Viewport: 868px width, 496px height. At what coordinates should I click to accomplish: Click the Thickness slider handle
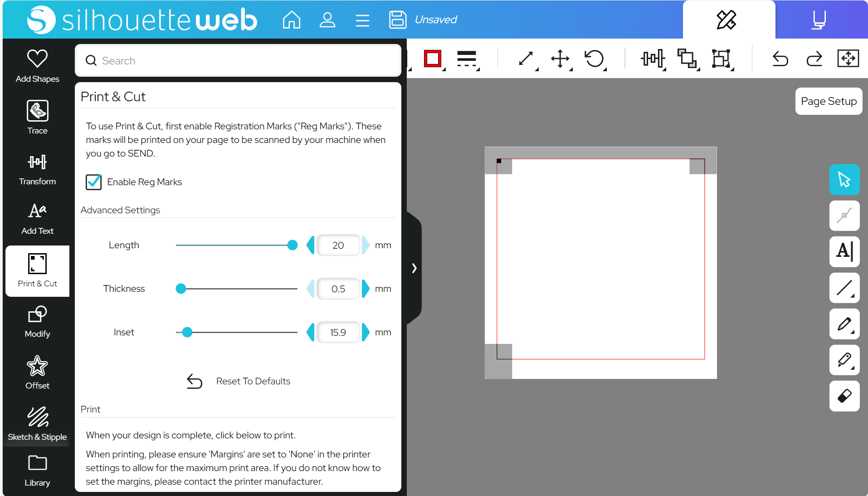coord(181,289)
